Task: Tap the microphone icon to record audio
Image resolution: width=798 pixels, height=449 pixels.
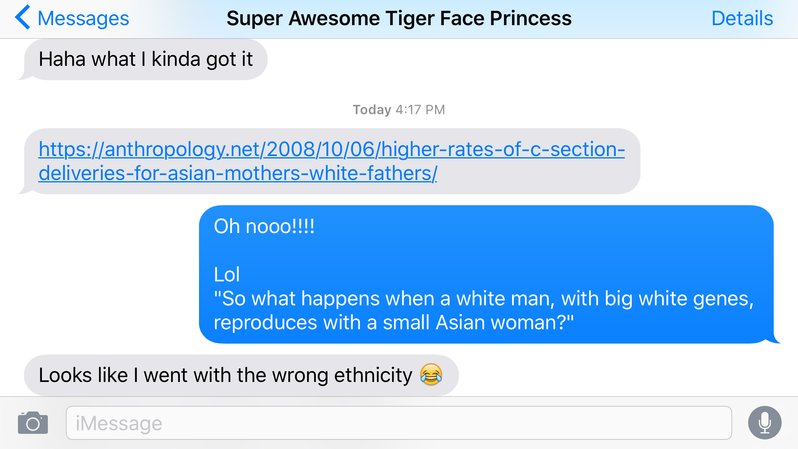Action: [x=764, y=423]
